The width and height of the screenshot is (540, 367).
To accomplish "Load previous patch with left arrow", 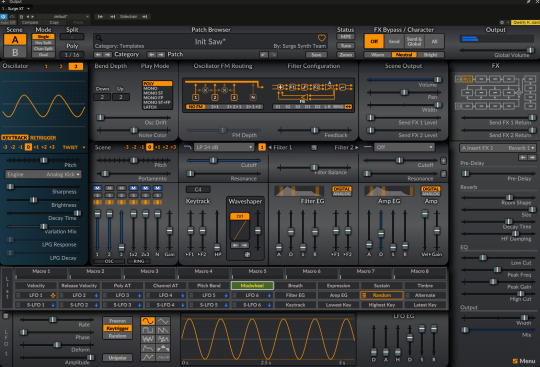I will pos(151,54).
